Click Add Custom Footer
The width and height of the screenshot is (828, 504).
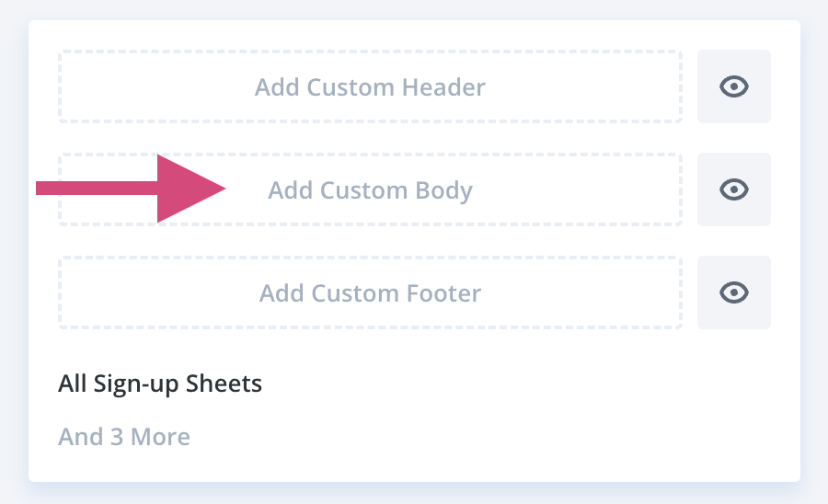370,292
